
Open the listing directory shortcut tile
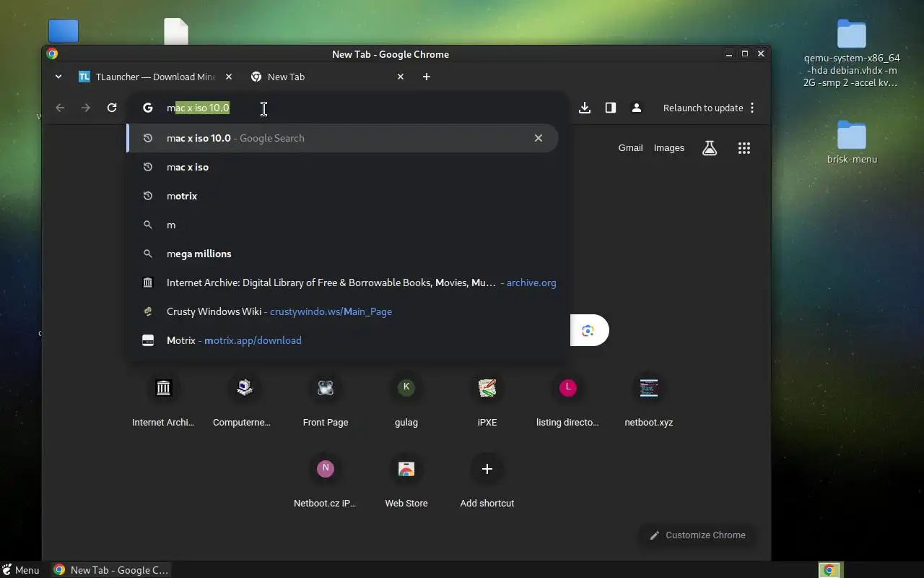(x=568, y=400)
